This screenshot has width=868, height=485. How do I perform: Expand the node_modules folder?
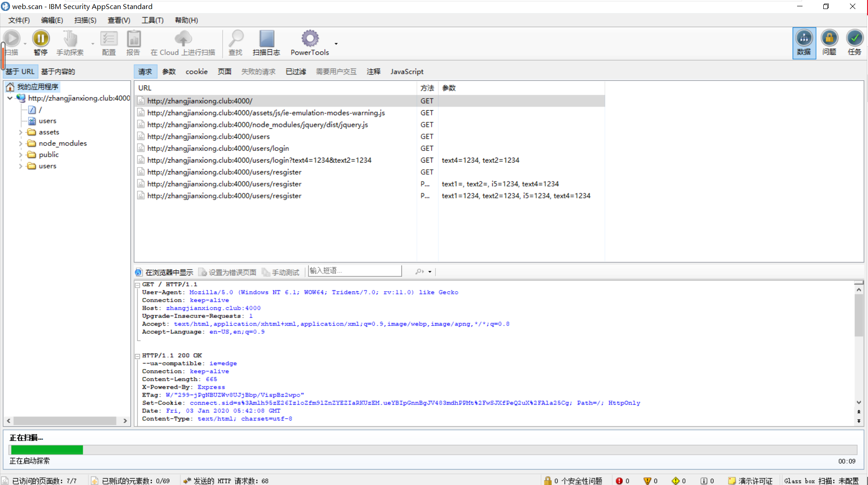pyautogui.click(x=20, y=144)
